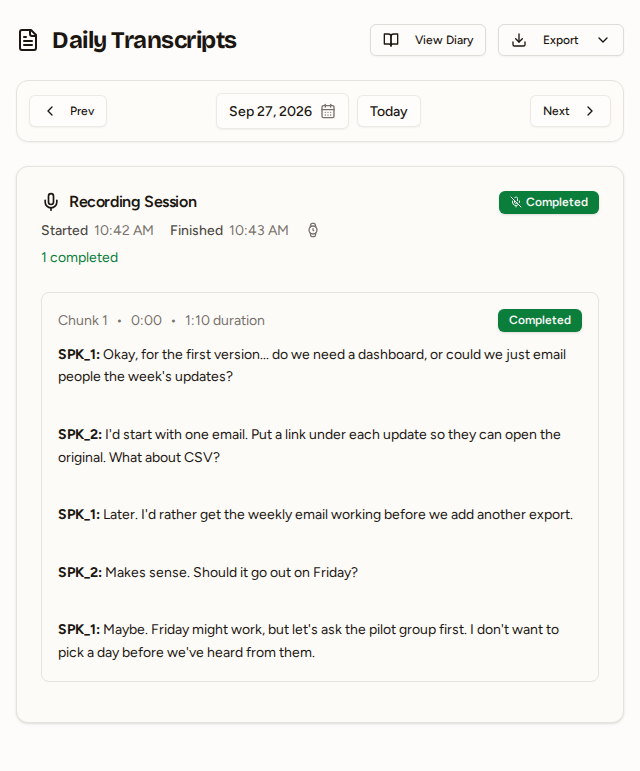
Task: Click SPK_1 line 'Maybe. Friday might work'
Action: click(308, 641)
